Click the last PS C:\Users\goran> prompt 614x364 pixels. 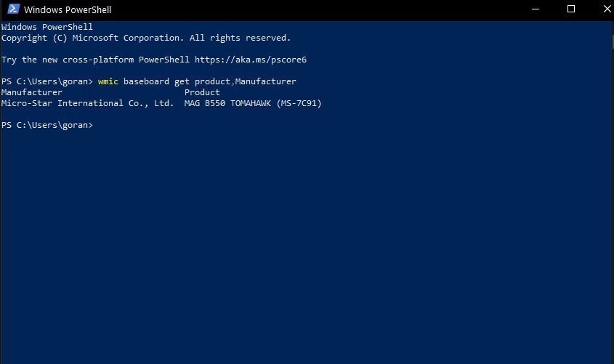click(x=47, y=125)
